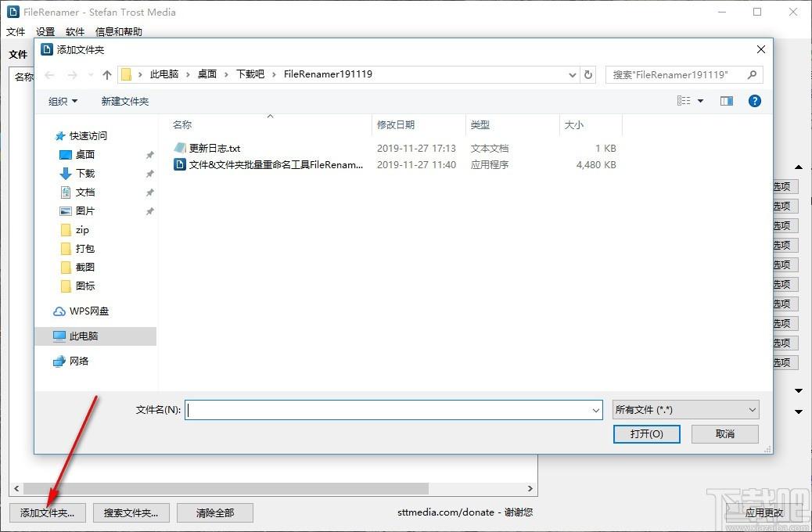Image resolution: width=812 pixels, height=532 pixels.
Task: Click 桌面 in address breadcrumb
Action: (x=207, y=74)
